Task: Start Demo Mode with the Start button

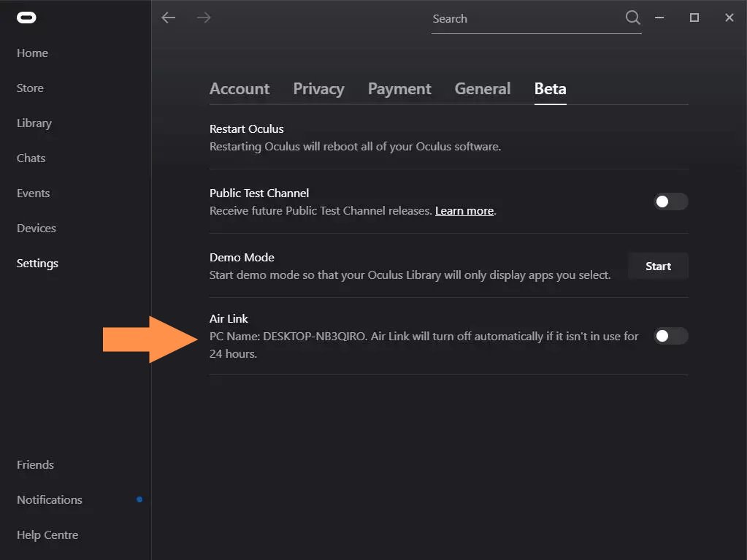Action: [658, 266]
